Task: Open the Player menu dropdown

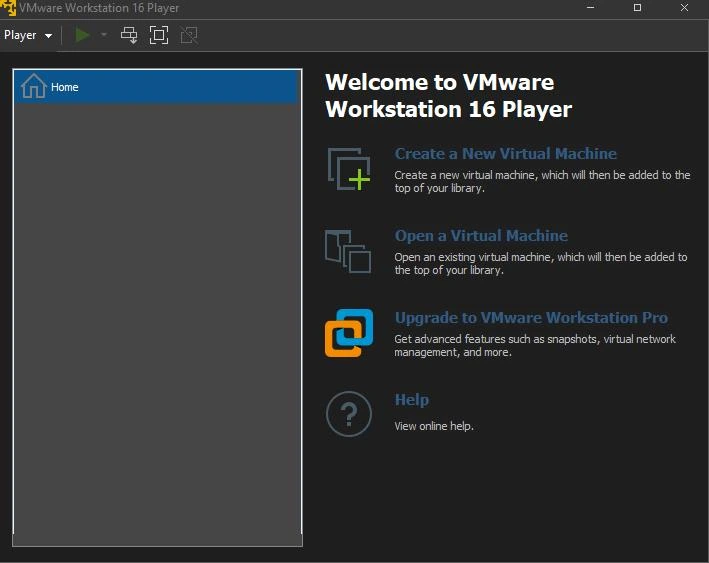Action: click(x=28, y=35)
